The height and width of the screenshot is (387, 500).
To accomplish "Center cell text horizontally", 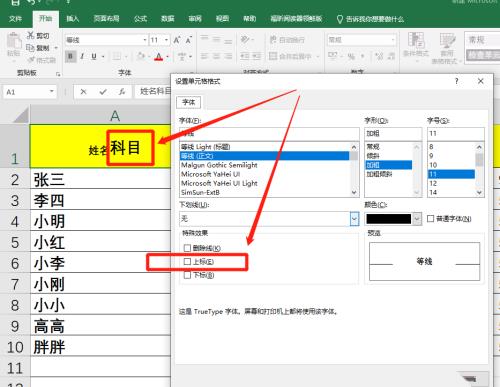I will (x=216, y=56).
